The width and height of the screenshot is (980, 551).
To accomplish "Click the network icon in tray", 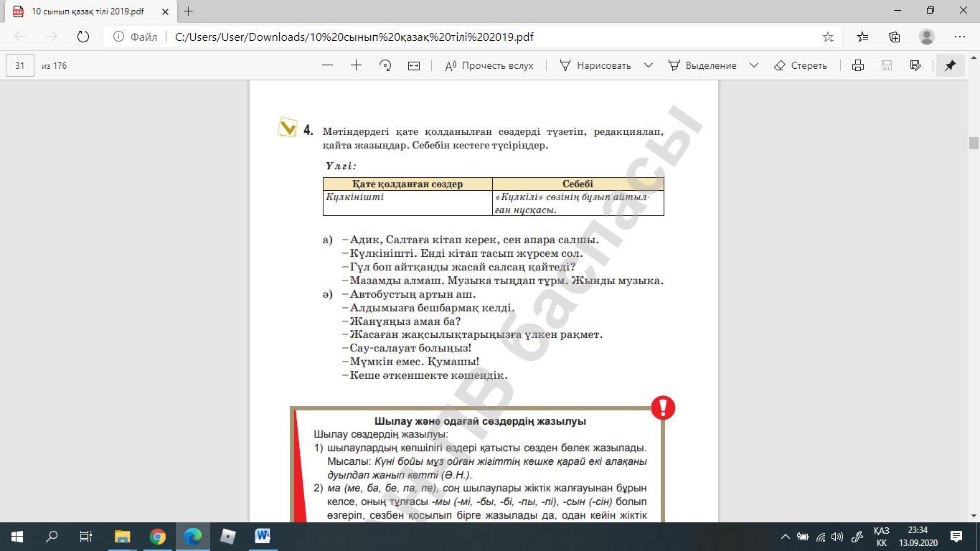I will (x=821, y=536).
